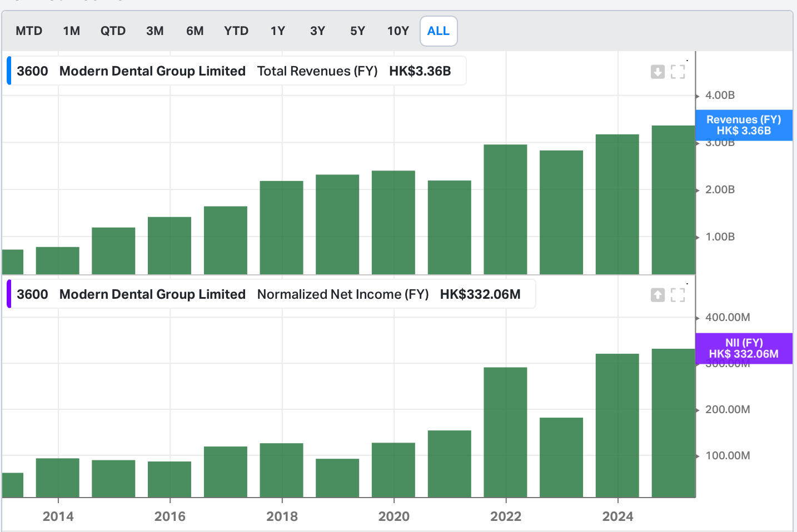Move Normalized Net Income pane up icon
Viewport: 797px width, 532px height.
click(657, 295)
